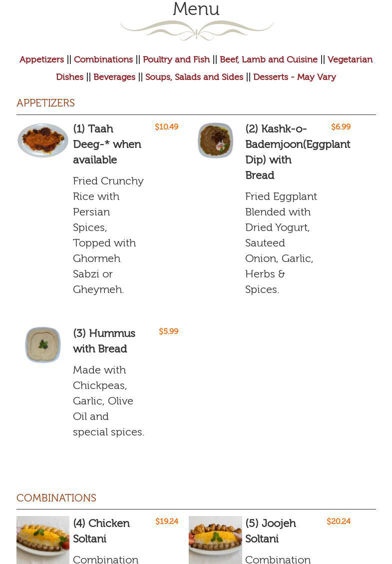Open the Appetizers menu link
The height and width of the screenshot is (564, 392).
point(41,59)
